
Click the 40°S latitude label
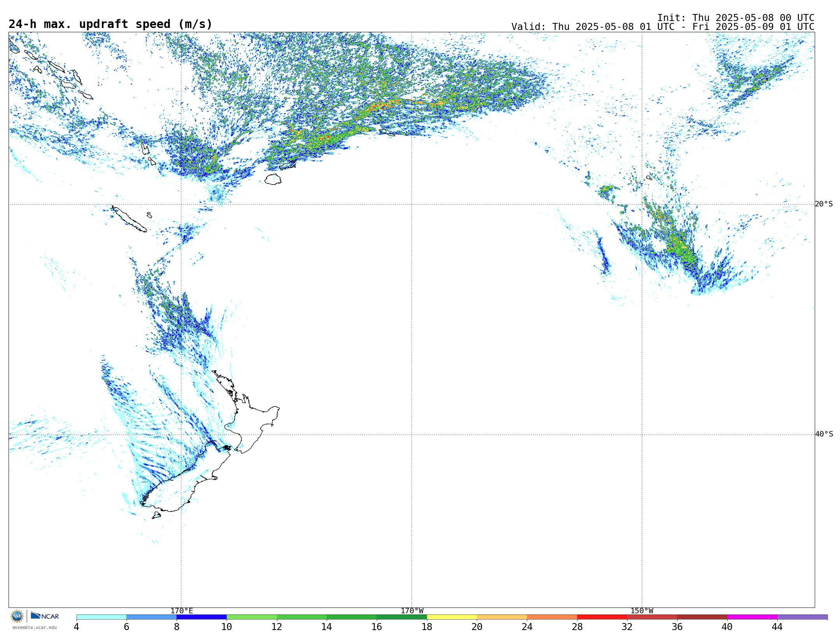point(824,434)
